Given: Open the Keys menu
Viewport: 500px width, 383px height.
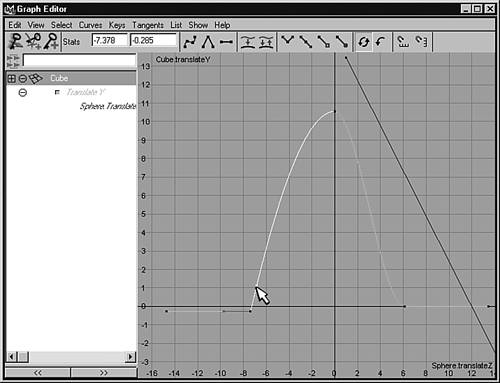Looking at the screenshot, I should (117, 25).
